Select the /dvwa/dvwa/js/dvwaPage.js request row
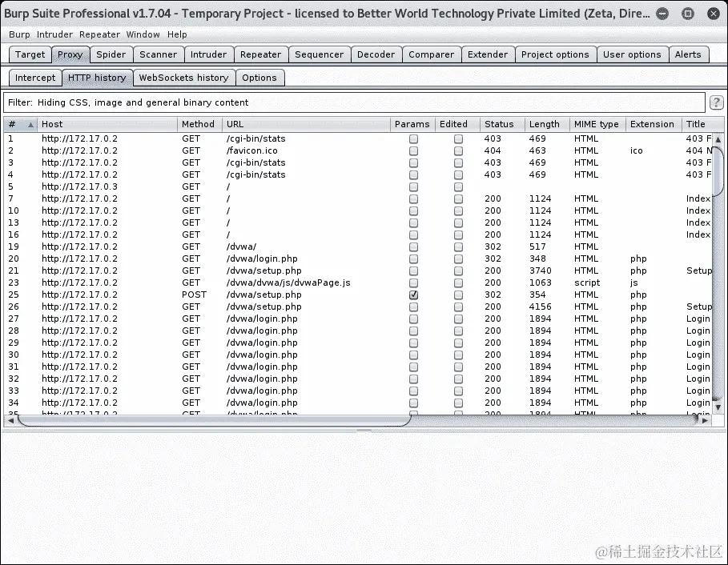The height and width of the screenshot is (565, 728). [357, 283]
